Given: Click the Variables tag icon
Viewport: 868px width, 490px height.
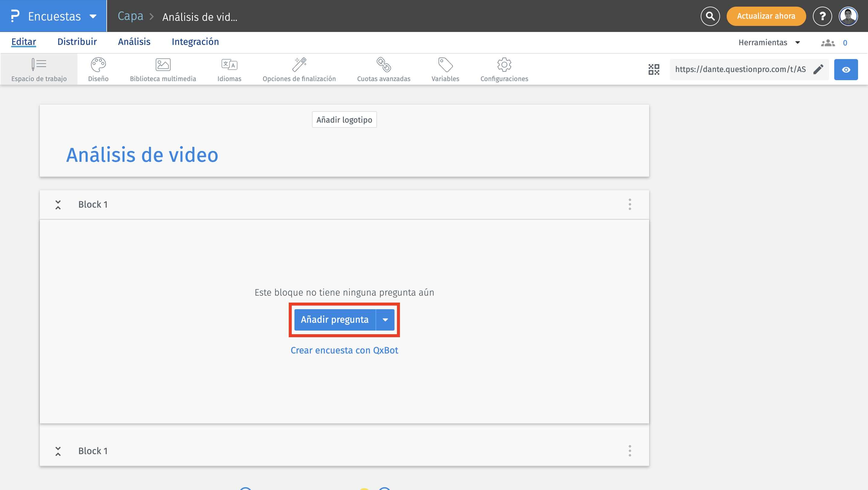Looking at the screenshot, I should point(445,65).
